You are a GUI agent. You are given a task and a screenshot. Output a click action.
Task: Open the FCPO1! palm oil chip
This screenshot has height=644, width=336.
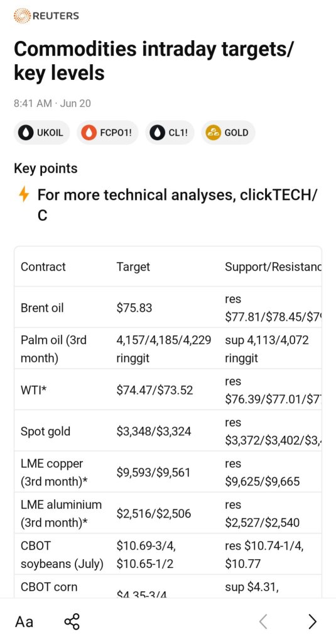pyautogui.click(x=107, y=133)
